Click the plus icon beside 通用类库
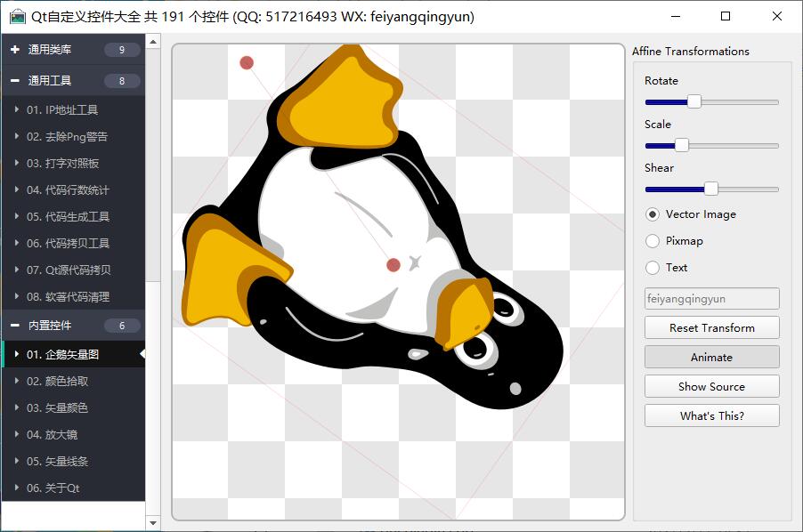This screenshot has width=803, height=532. (15, 51)
